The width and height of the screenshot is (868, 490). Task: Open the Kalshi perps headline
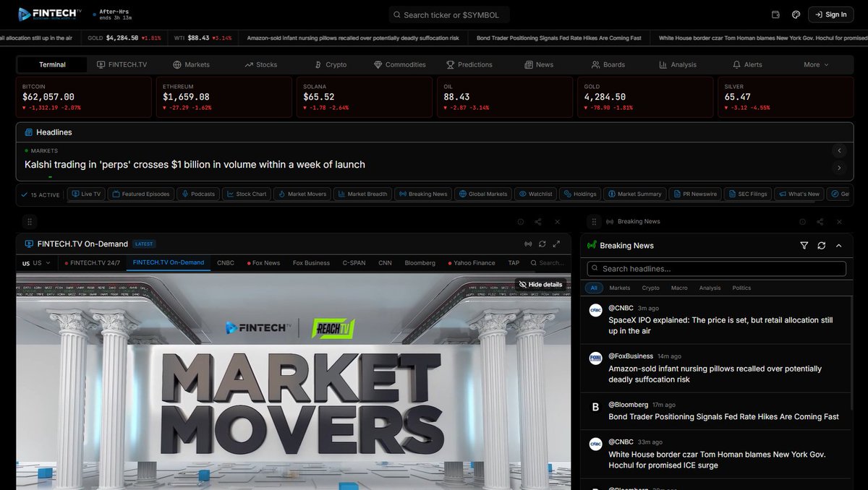tap(195, 165)
